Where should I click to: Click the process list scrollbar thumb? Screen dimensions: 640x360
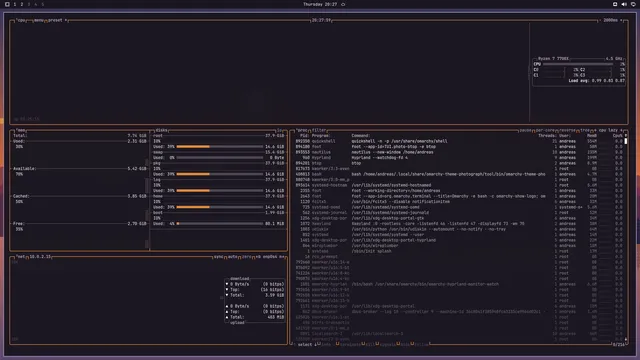[626, 141]
